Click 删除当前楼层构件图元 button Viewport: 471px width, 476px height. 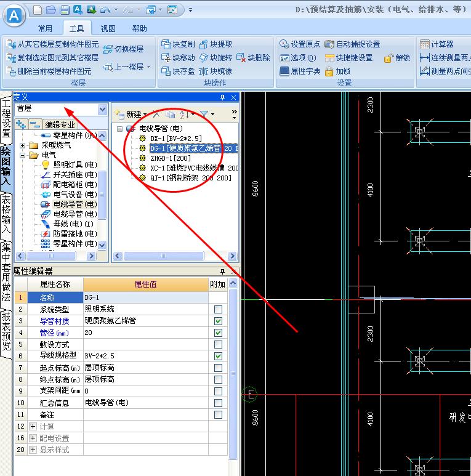[x=49, y=71]
